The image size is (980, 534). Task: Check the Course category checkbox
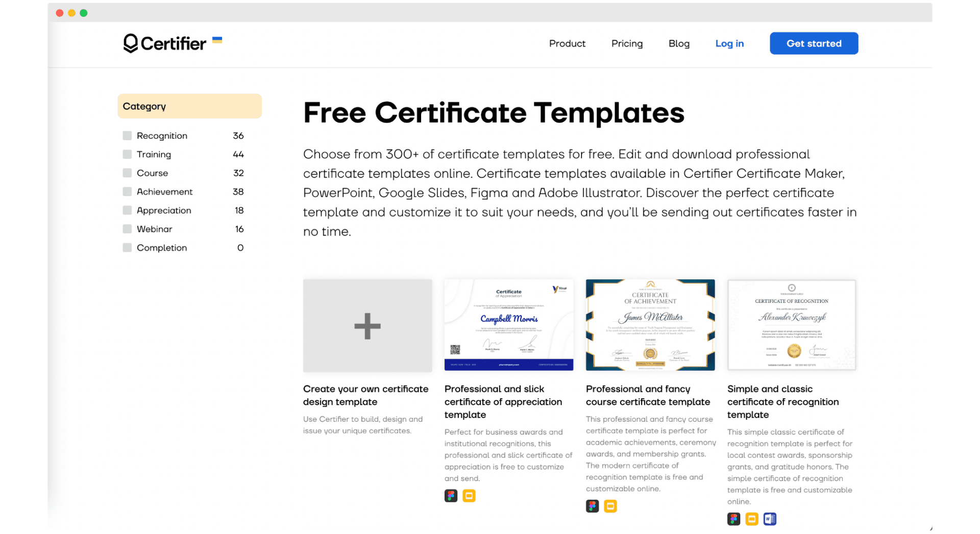(127, 173)
